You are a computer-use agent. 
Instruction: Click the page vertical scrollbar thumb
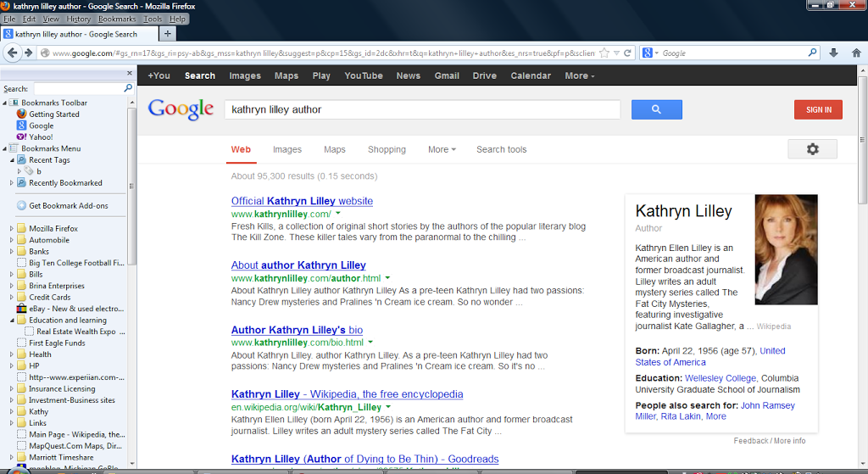[x=862, y=140]
